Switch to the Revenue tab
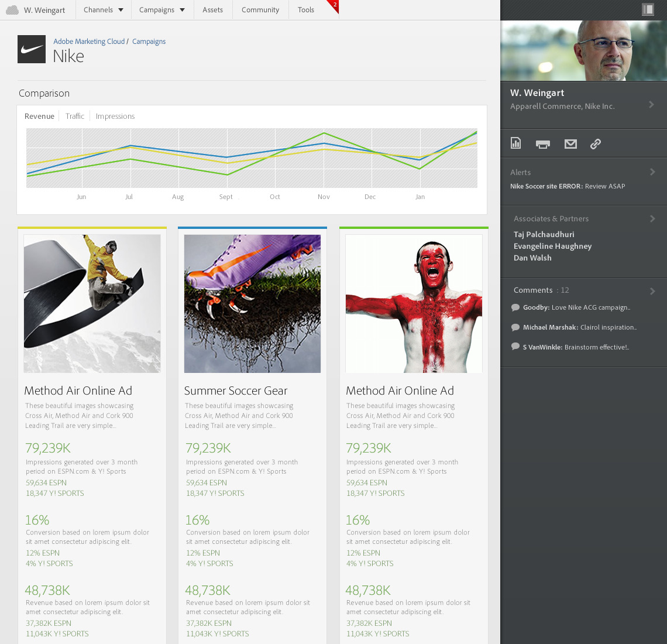Viewport: 667px width, 644px height. coord(40,116)
